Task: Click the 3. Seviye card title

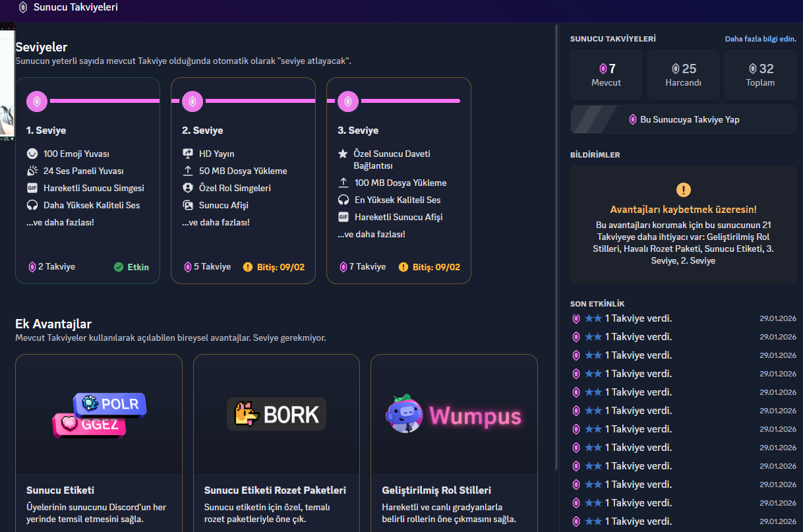Action: [x=358, y=131]
